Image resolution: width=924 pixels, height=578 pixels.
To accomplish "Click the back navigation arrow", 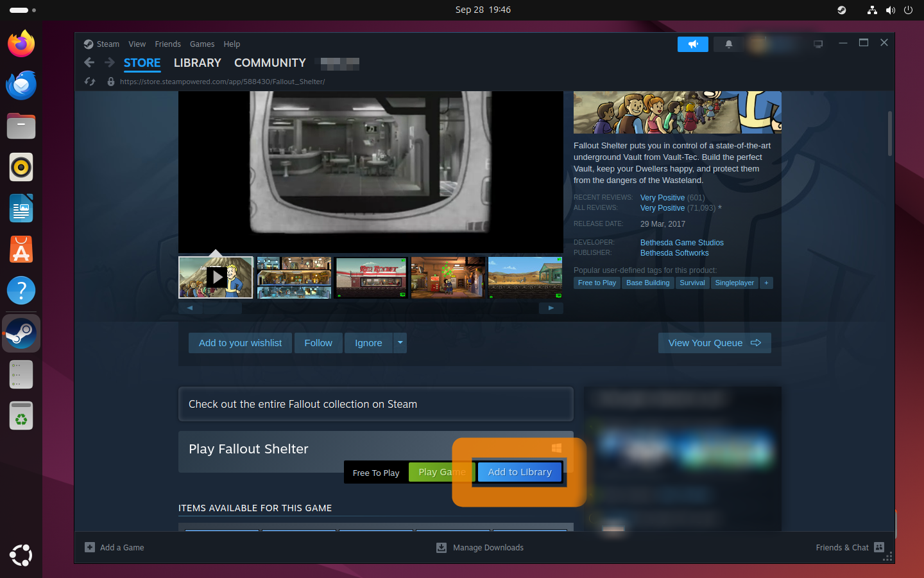I will coord(89,62).
